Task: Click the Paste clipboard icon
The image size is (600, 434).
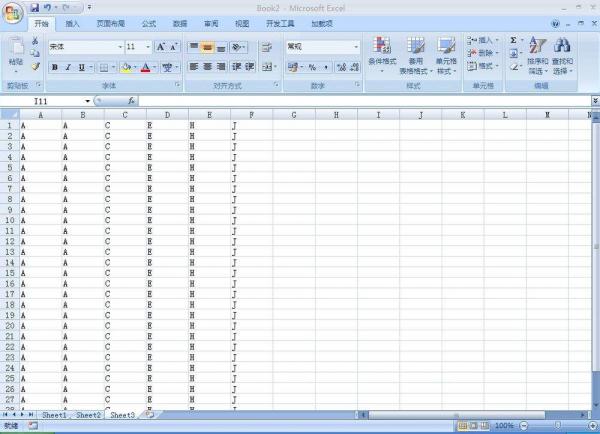Action: pos(16,46)
